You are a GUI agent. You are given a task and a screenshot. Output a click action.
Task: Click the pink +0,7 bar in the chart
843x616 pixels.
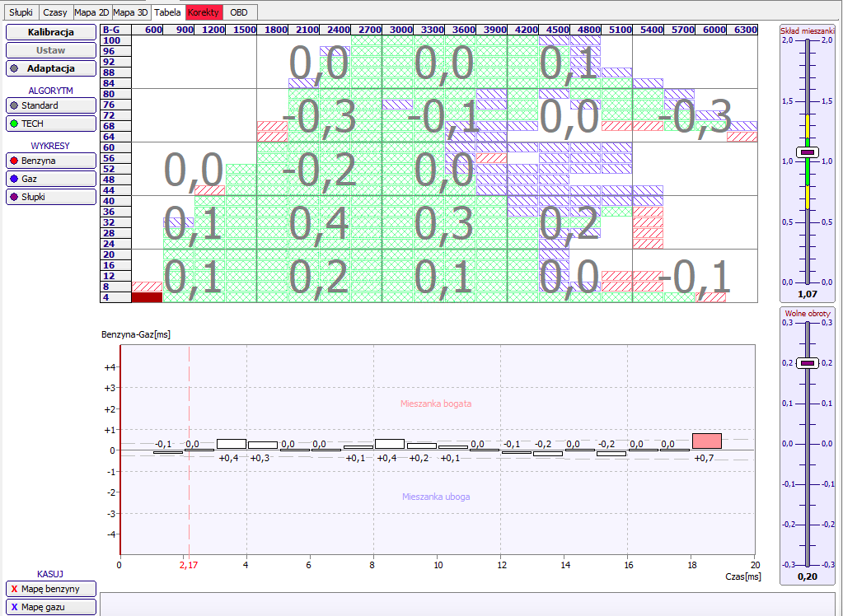706,441
